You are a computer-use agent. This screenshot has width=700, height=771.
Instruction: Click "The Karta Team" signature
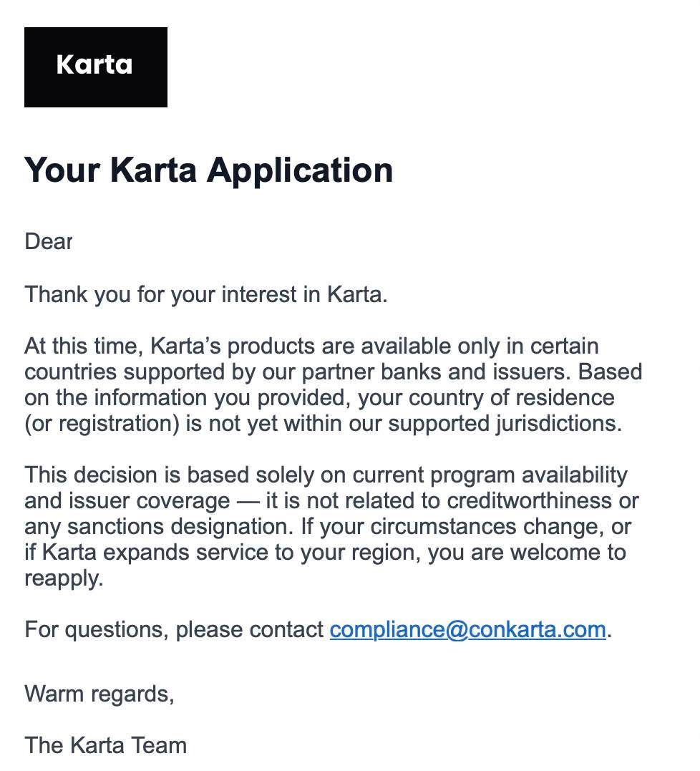[105, 745]
